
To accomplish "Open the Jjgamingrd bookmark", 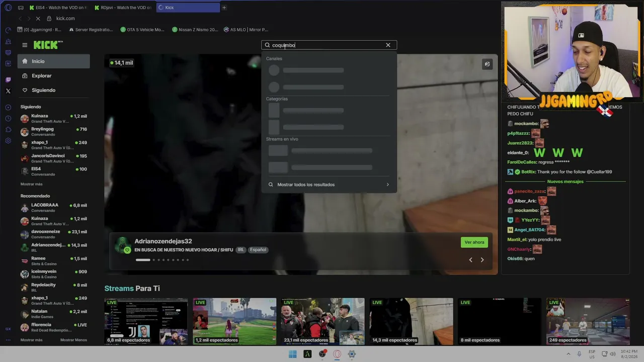I will click(39, 30).
